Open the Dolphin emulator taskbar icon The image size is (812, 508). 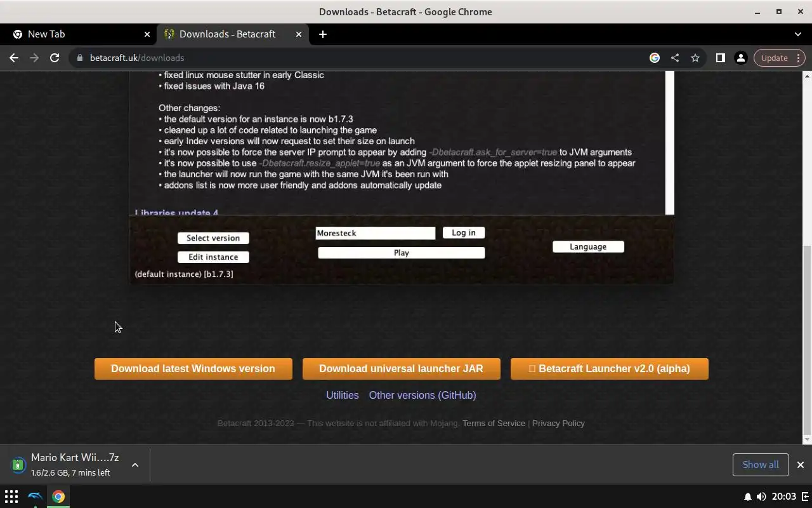click(x=35, y=497)
